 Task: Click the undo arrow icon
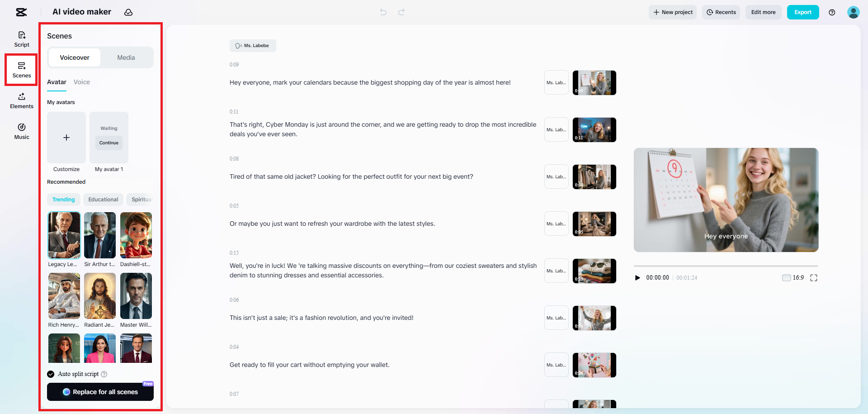tap(383, 12)
